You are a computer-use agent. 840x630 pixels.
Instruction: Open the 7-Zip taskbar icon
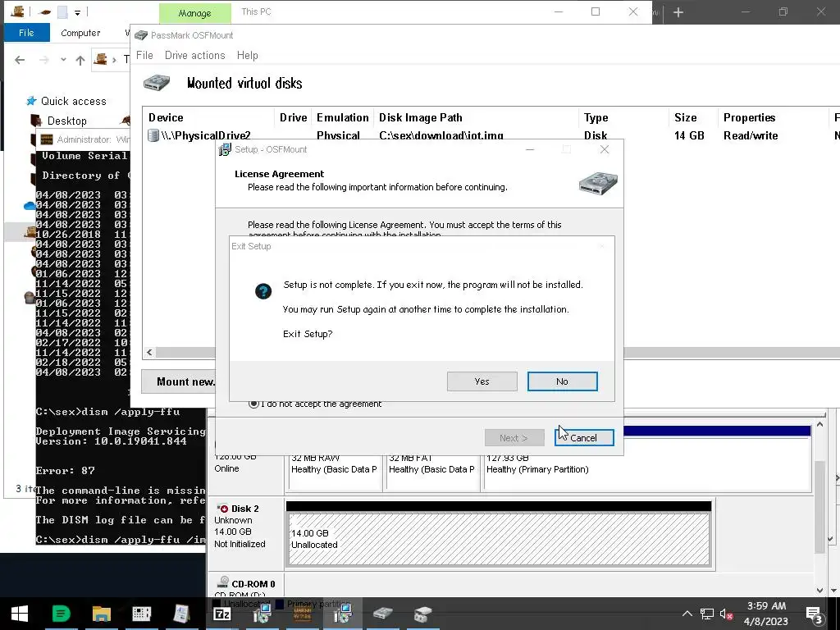click(221, 614)
